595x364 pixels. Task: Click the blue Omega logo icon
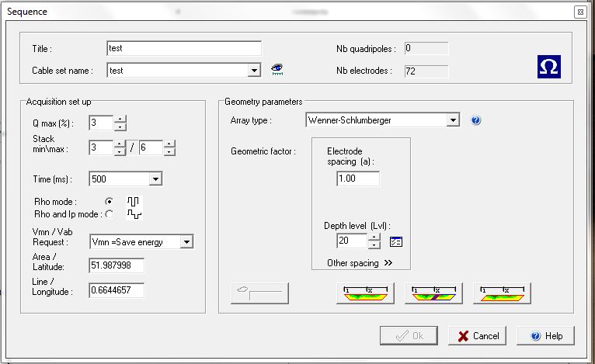click(x=548, y=67)
